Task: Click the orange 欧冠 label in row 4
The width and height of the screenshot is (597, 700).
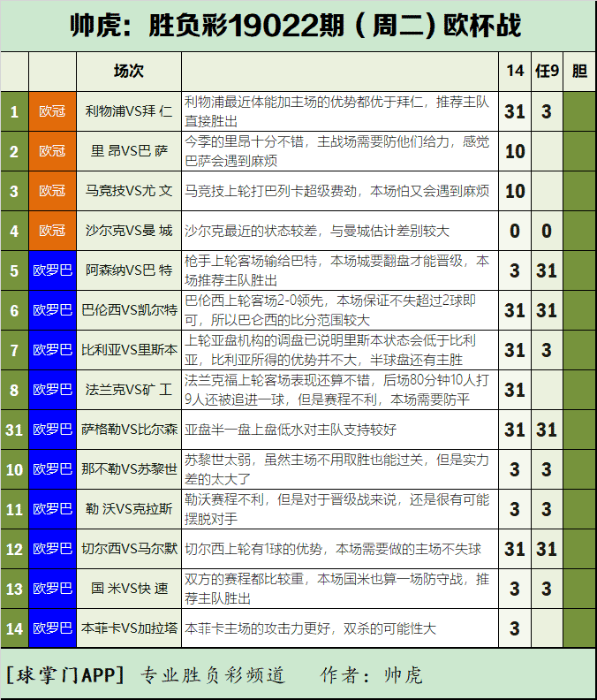Action: 52,231
